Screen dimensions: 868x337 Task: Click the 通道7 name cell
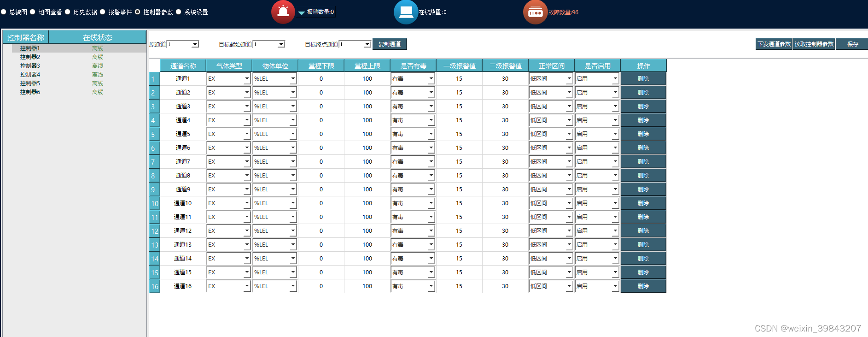(183, 162)
